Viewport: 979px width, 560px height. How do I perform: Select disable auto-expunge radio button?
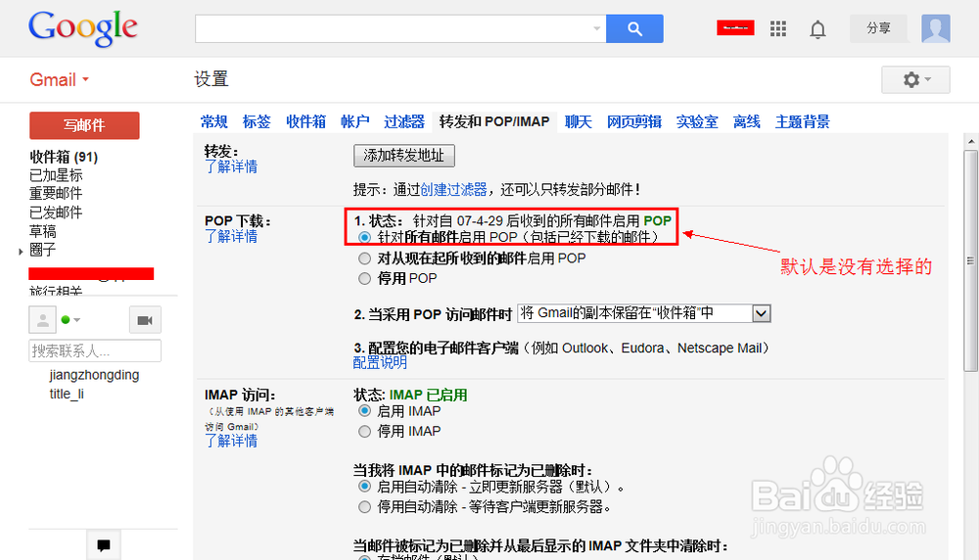pyautogui.click(x=364, y=507)
